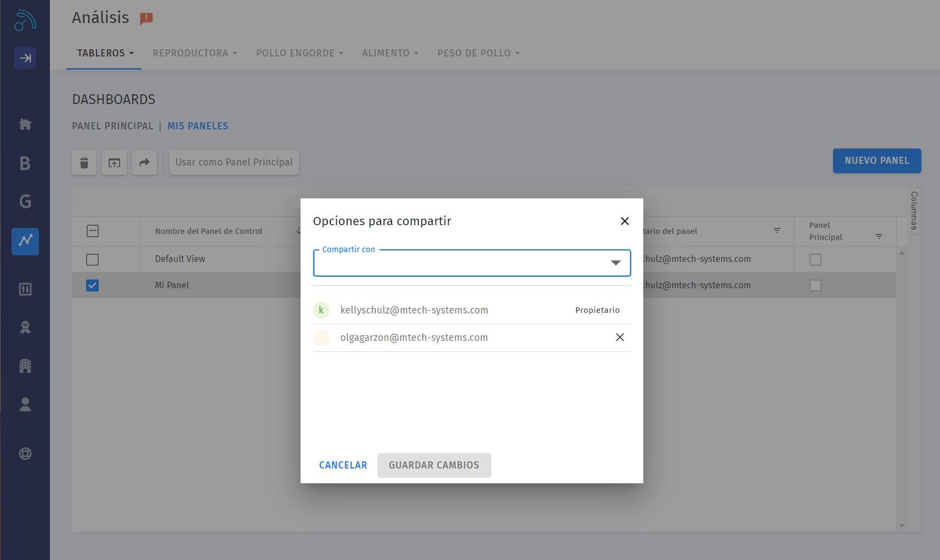Click the table scrollbar down arrow
This screenshot has width=940, height=560.
(902, 526)
